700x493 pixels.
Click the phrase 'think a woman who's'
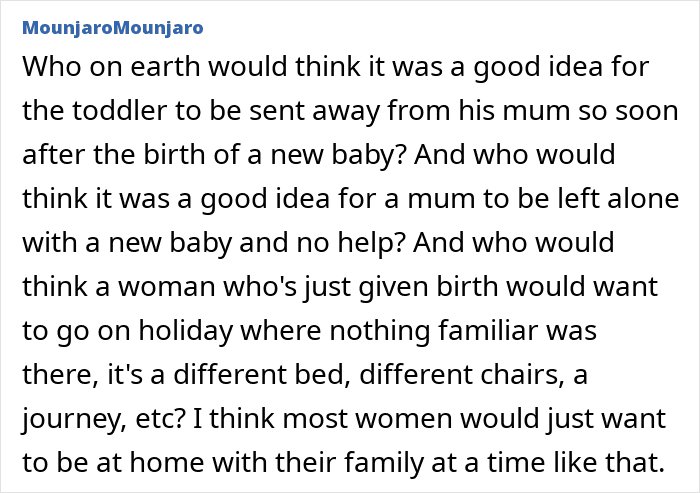coord(159,286)
